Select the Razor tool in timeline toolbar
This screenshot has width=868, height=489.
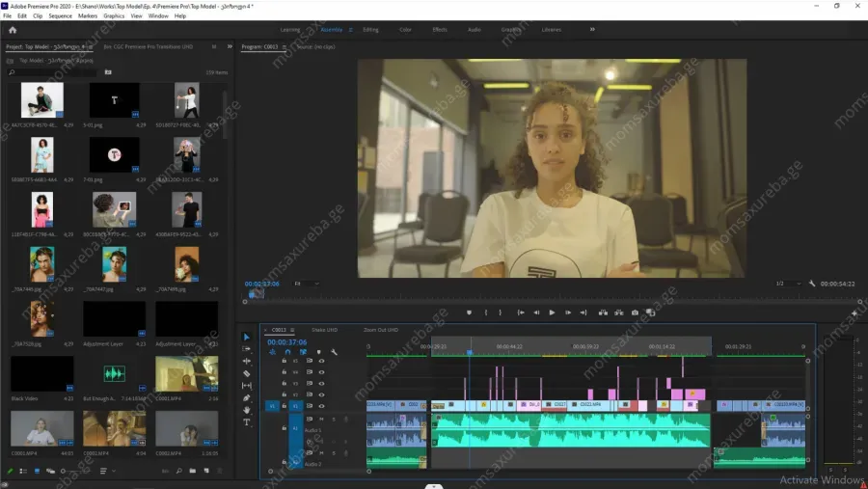click(x=247, y=373)
